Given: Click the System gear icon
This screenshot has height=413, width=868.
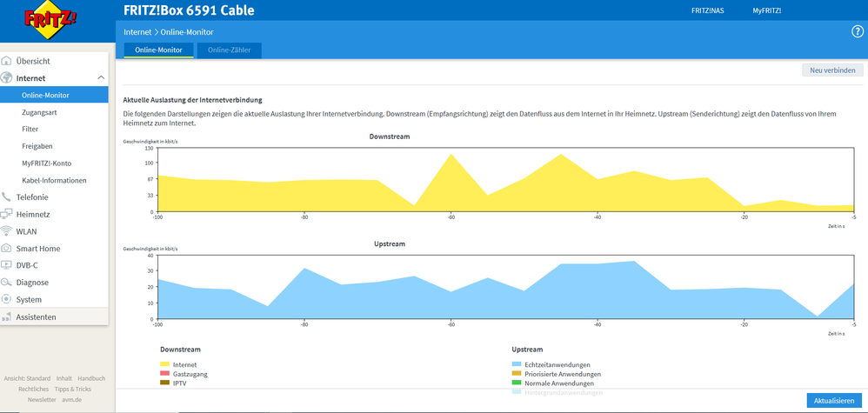Looking at the screenshot, I should pyautogui.click(x=7, y=300).
